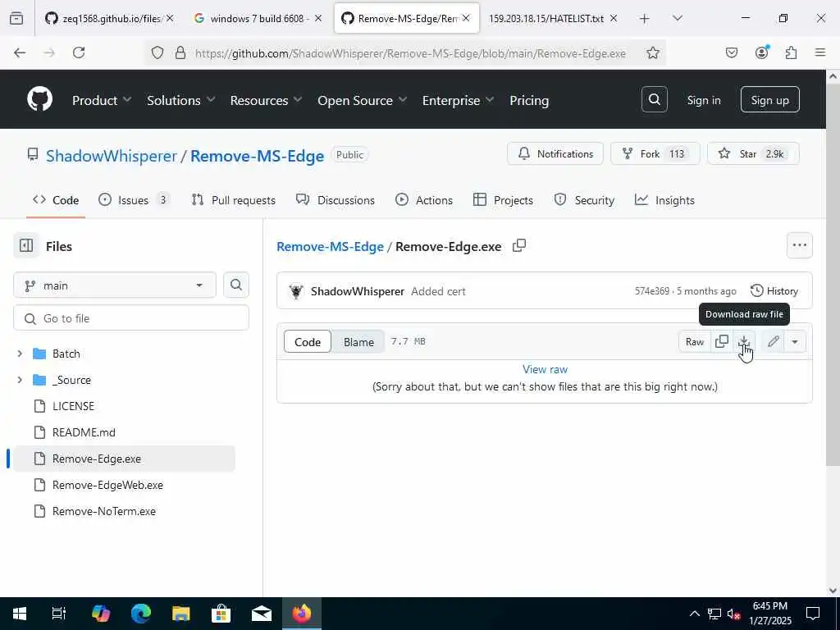
Task: Open the main branch dropdown
Action: tap(115, 285)
